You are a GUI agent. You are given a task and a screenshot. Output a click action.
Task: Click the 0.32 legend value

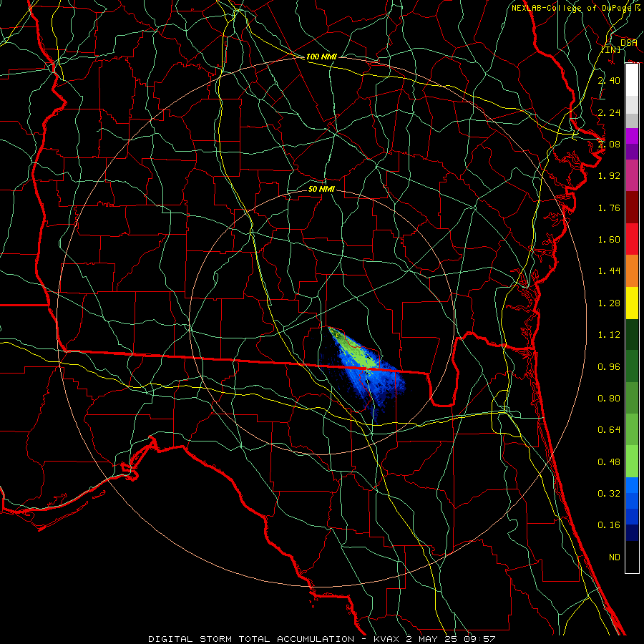pos(609,494)
